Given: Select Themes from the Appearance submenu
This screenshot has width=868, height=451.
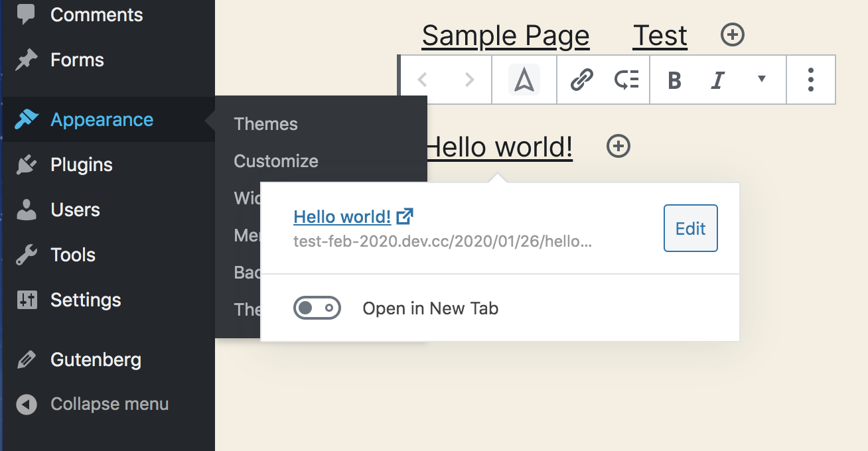Looking at the screenshot, I should coord(265,124).
